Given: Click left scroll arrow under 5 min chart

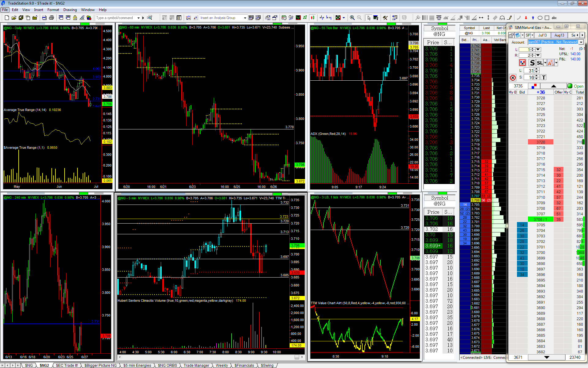Looking at the screenshot, I should coord(119,357).
